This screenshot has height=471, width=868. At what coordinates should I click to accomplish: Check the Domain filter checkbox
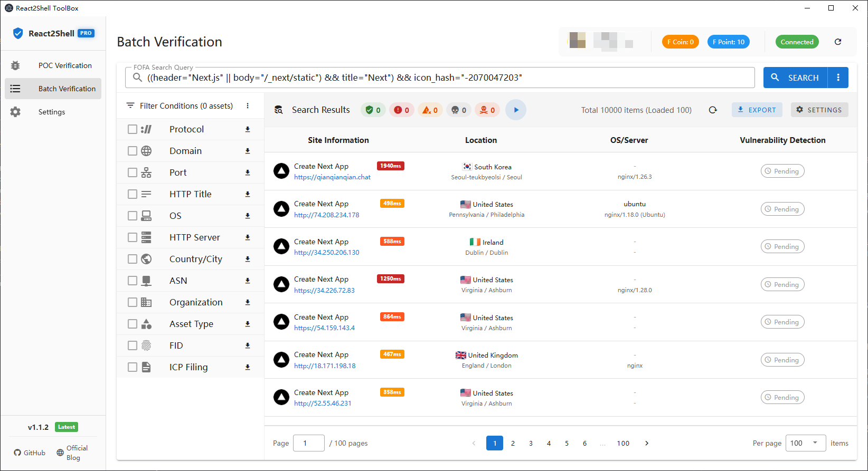pyautogui.click(x=133, y=151)
